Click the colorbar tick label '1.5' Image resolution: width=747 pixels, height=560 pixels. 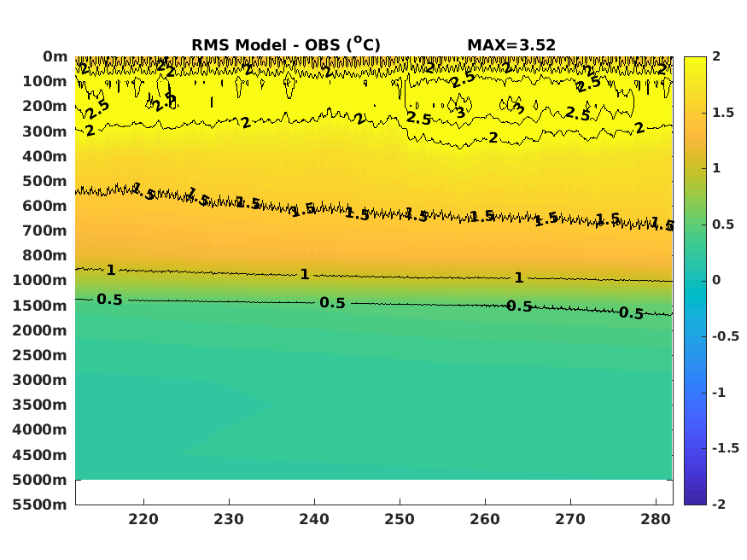pos(723,113)
